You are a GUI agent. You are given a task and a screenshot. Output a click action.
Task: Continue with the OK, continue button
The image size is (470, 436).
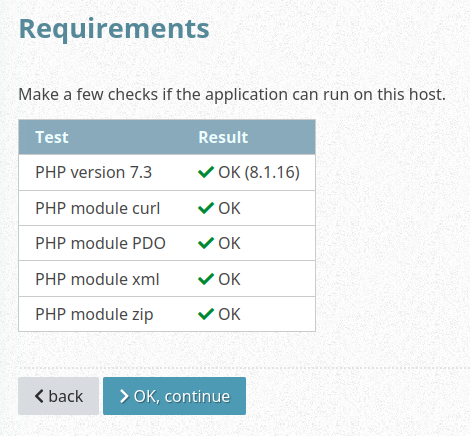[x=174, y=396]
